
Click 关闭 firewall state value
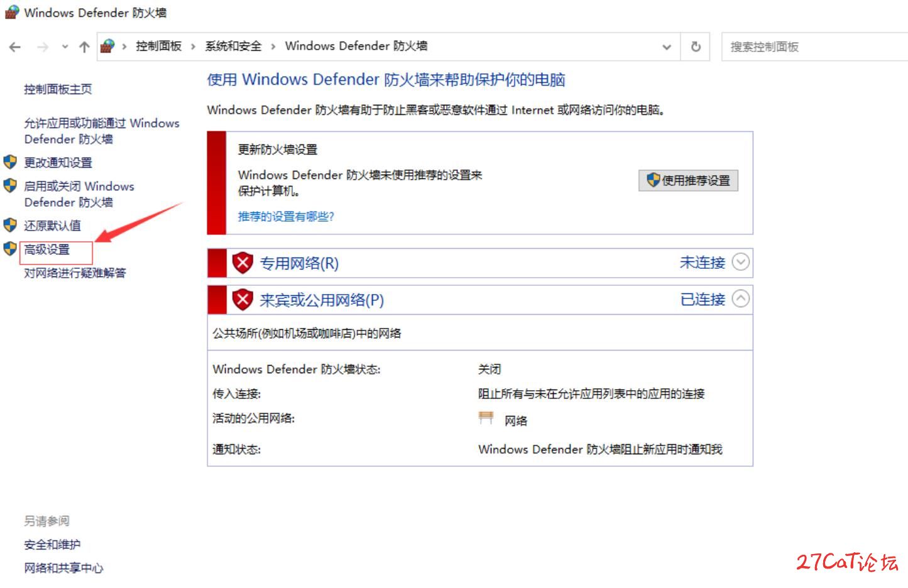(x=490, y=369)
